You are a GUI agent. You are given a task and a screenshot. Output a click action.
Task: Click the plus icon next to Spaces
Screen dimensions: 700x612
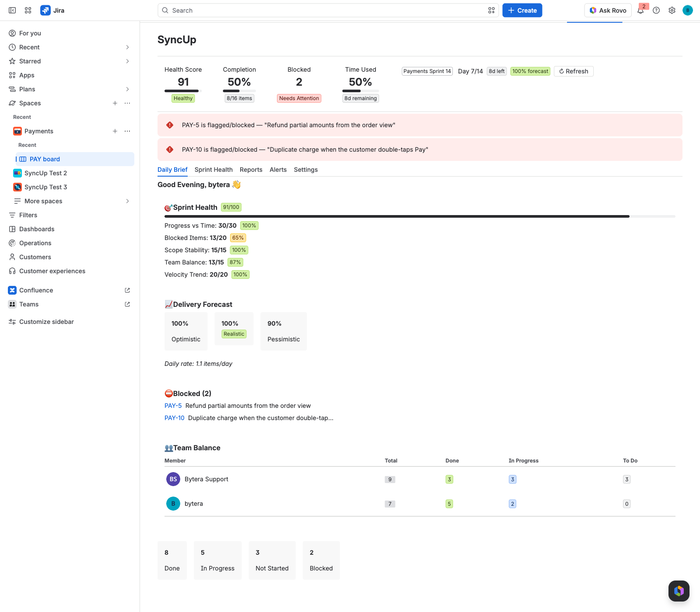(x=115, y=103)
